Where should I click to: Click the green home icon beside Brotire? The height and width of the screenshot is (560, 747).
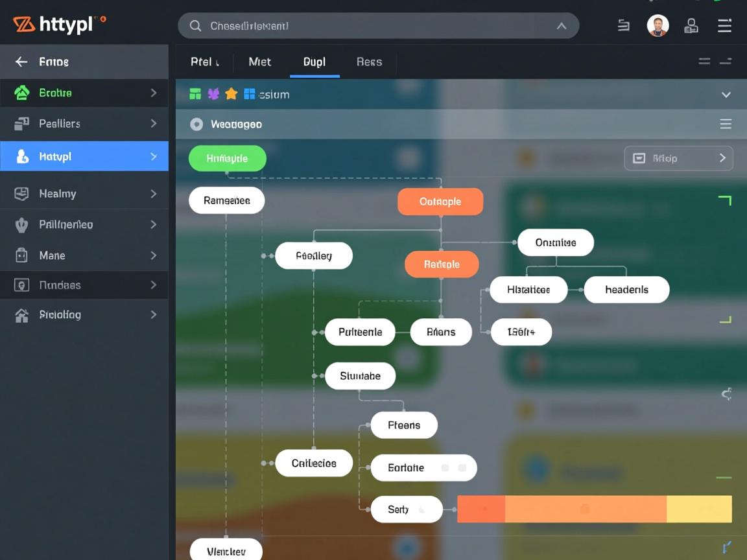tap(22, 93)
